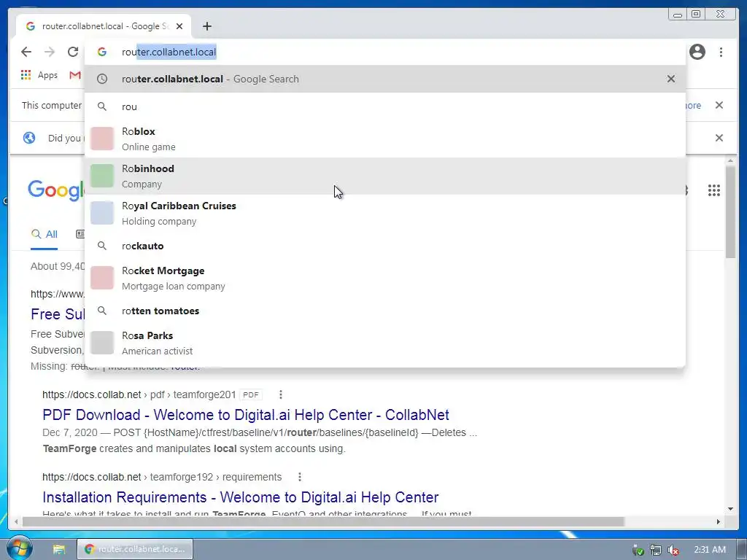
Task: Open File Explorer from taskbar
Action: (x=59, y=550)
